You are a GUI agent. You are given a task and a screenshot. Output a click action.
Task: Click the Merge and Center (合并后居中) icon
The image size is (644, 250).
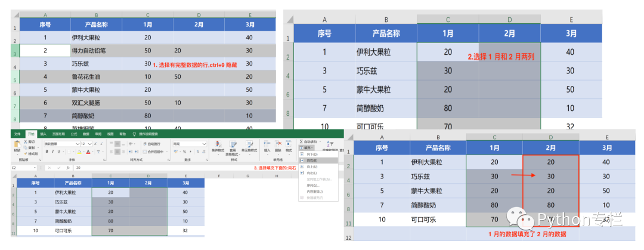[144, 152]
